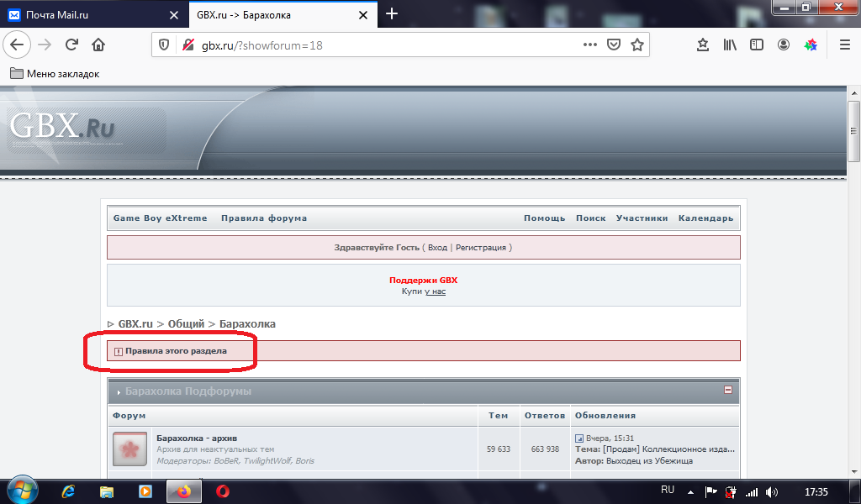Click Общий breadcrumb link
This screenshot has width=861, height=504.
coord(186,324)
